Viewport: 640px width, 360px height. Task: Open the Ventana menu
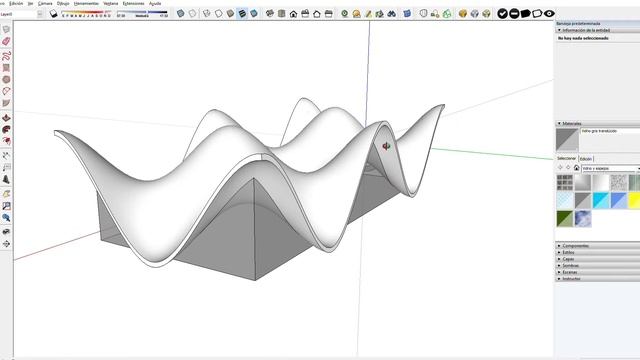click(x=111, y=3)
